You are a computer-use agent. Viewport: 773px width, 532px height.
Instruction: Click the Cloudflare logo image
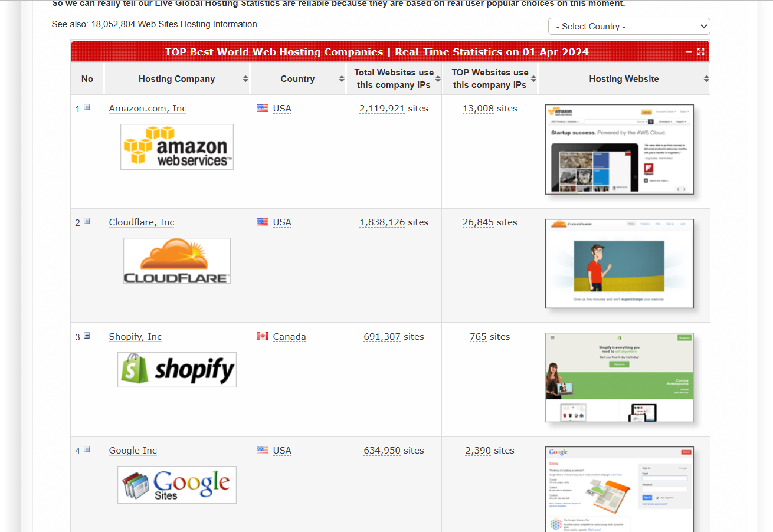[x=177, y=261]
